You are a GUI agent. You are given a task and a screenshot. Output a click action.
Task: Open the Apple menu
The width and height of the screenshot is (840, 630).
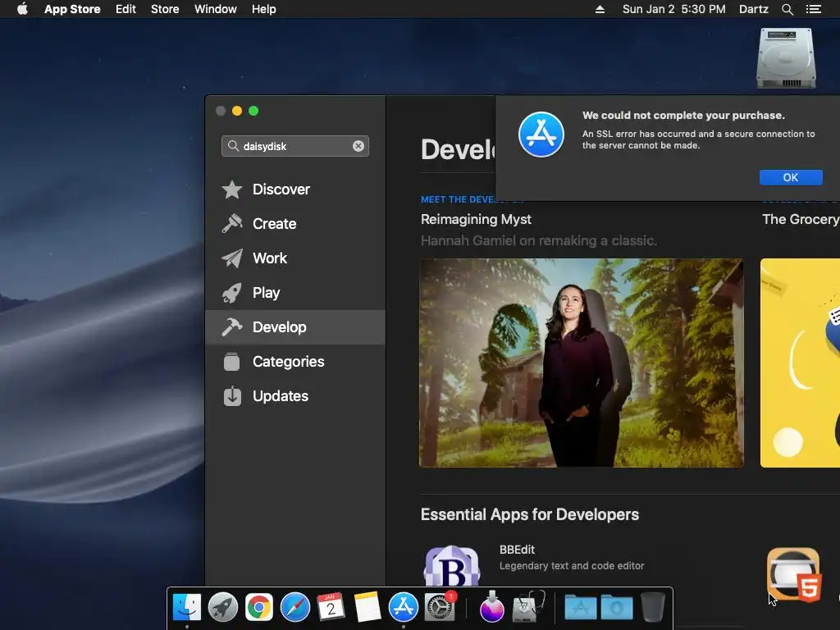coord(22,9)
